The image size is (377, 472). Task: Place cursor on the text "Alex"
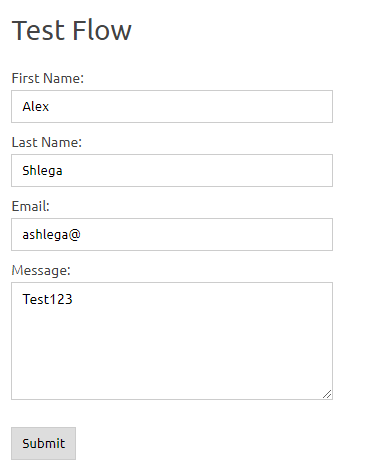point(36,107)
